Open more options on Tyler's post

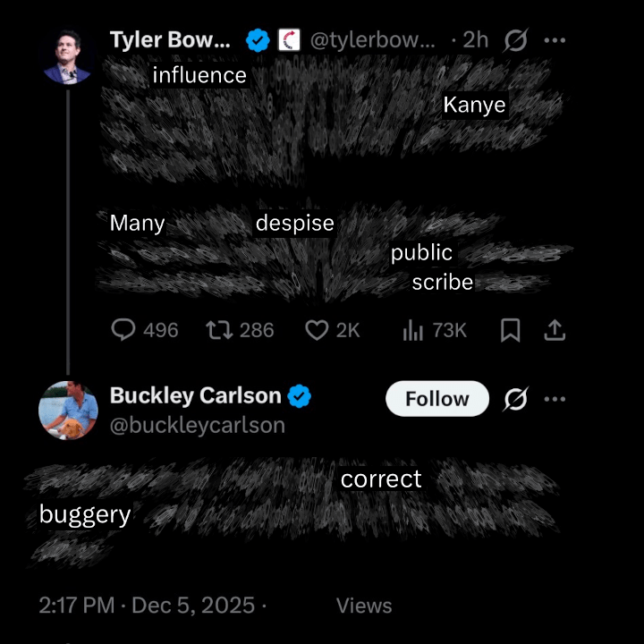point(555,40)
